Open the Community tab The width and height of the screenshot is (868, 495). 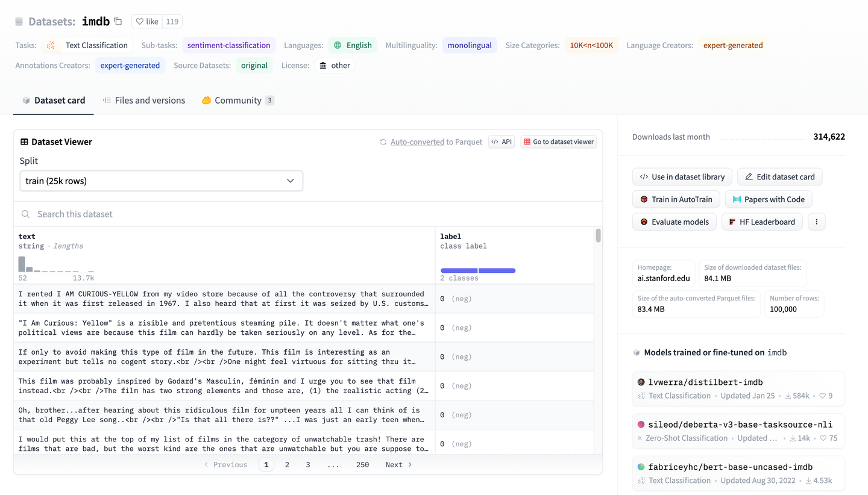coord(237,101)
